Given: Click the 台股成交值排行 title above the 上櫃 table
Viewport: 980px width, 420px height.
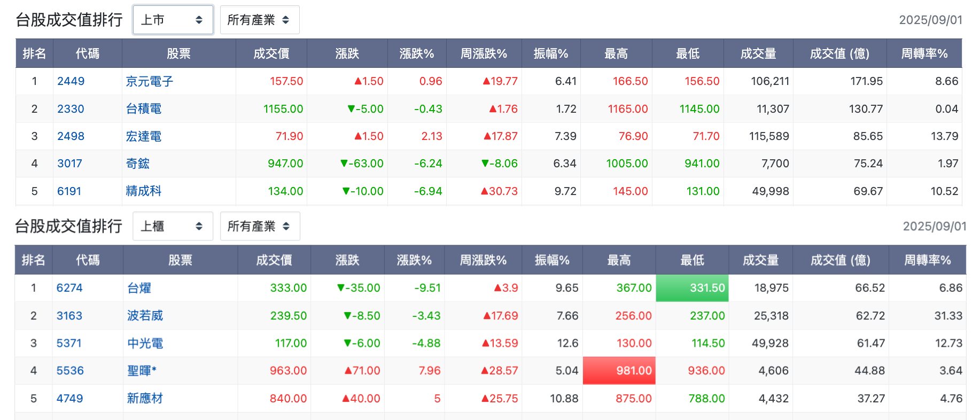Looking at the screenshot, I should 68,226.
